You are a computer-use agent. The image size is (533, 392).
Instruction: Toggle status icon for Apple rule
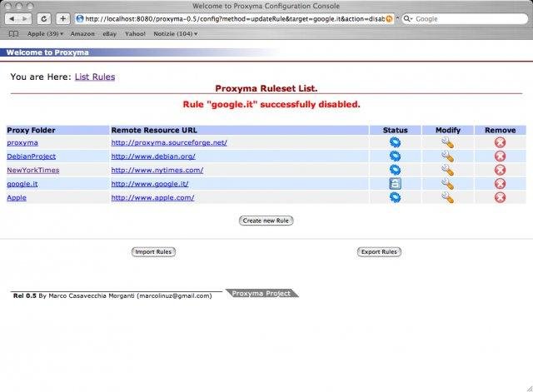(395, 197)
